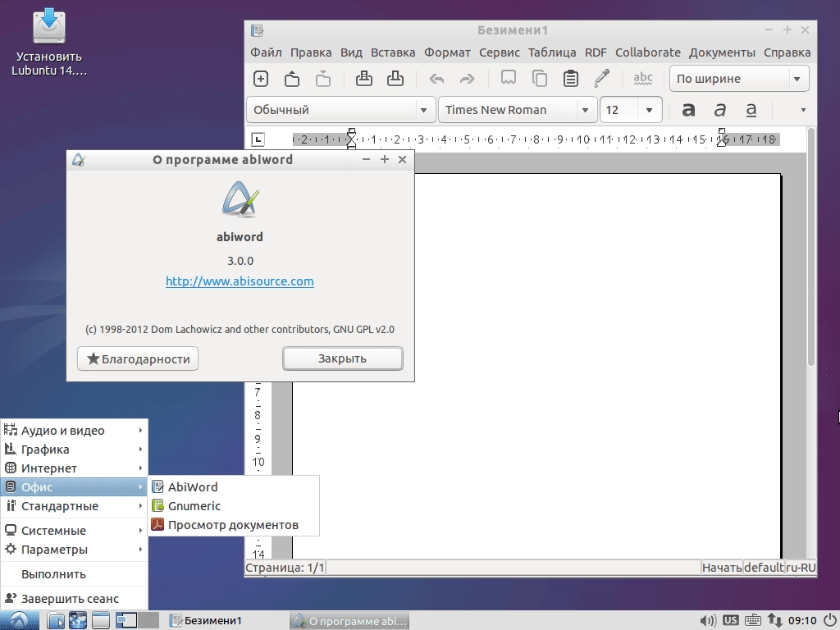840x630 pixels.
Task: Expand Интернет menu category
Action: pyautogui.click(x=74, y=468)
